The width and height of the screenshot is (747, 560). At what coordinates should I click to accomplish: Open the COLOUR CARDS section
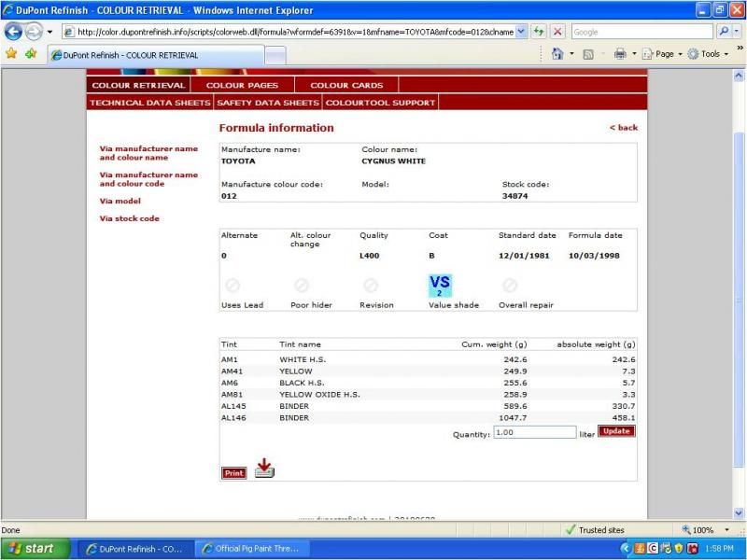[x=346, y=85]
